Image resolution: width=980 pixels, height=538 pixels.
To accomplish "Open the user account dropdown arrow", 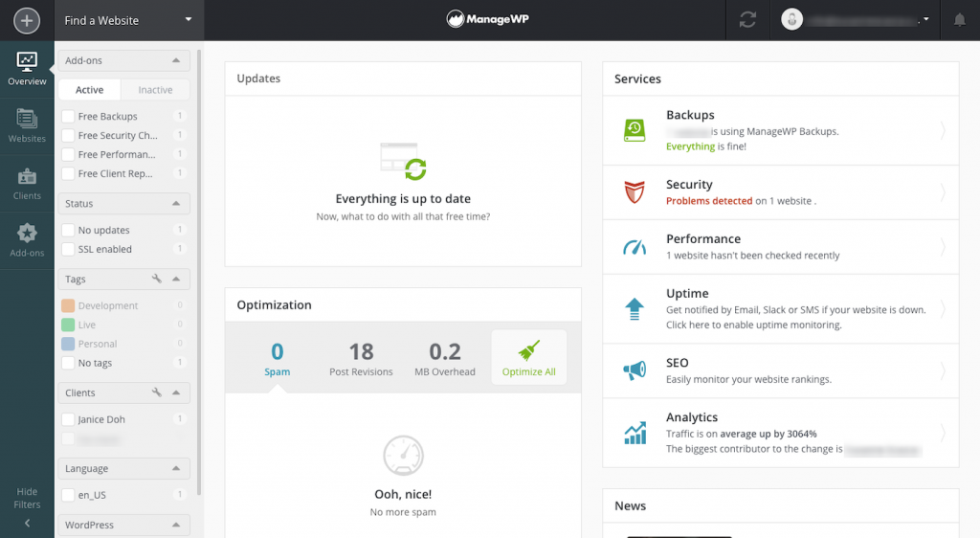I will point(926,19).
